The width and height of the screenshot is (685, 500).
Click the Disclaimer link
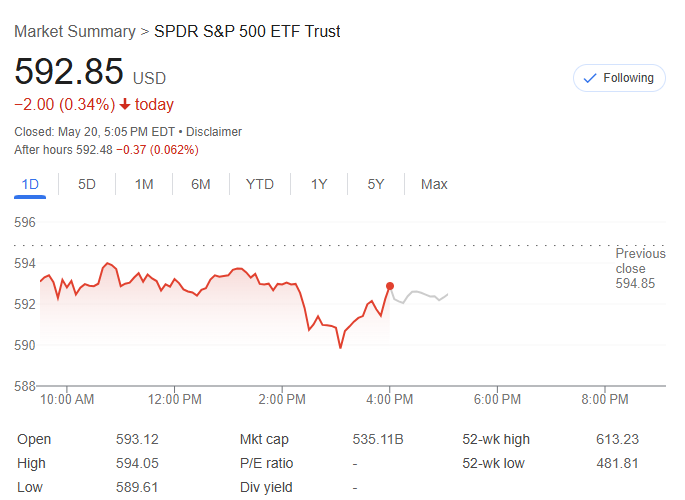pyautogui.click(x=212, y=132)
